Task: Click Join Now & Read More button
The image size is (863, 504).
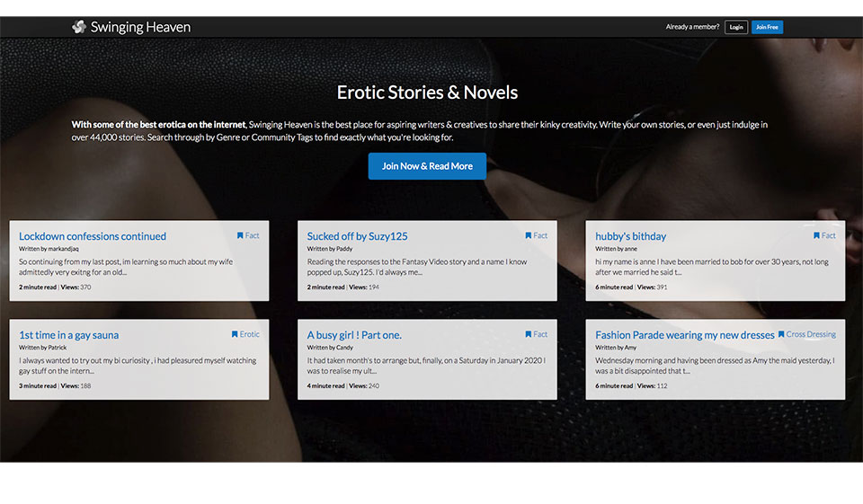Action: coord(427,166)
